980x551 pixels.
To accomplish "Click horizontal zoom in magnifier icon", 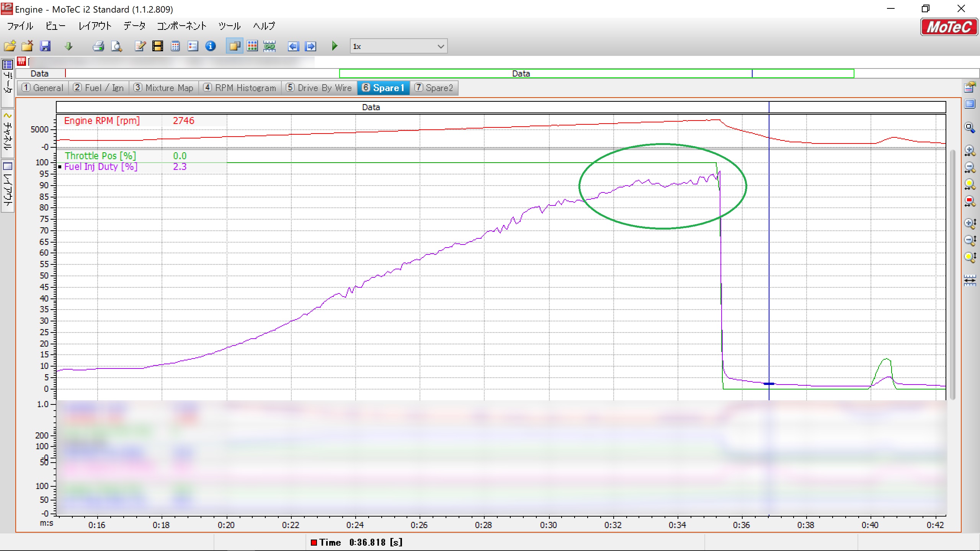I will coord(969,150).
